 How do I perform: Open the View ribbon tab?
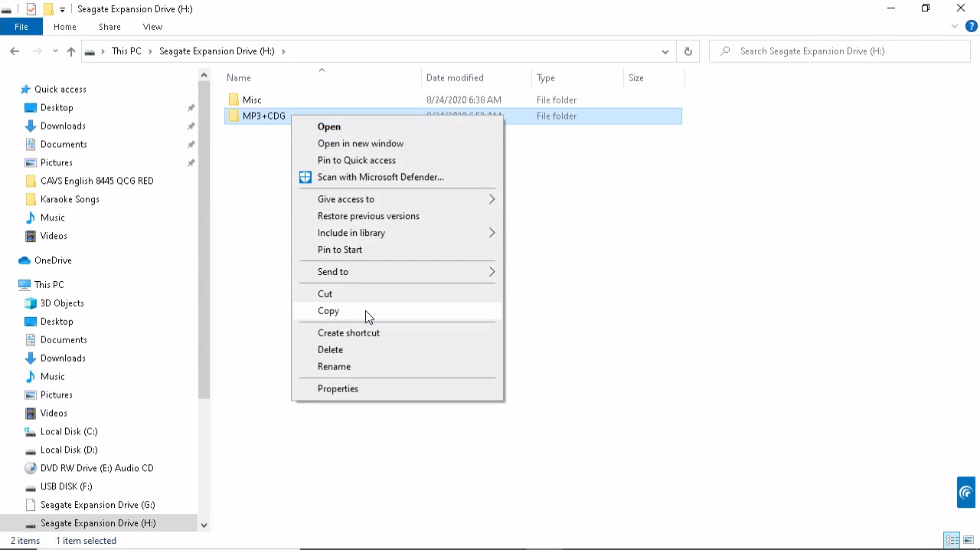point(152,27)
